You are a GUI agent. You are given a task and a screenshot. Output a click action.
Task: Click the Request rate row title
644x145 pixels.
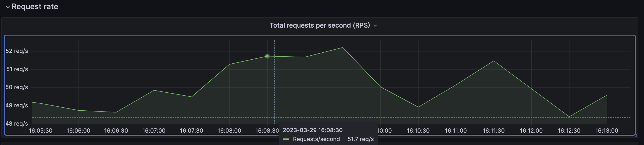coord(35,7)
